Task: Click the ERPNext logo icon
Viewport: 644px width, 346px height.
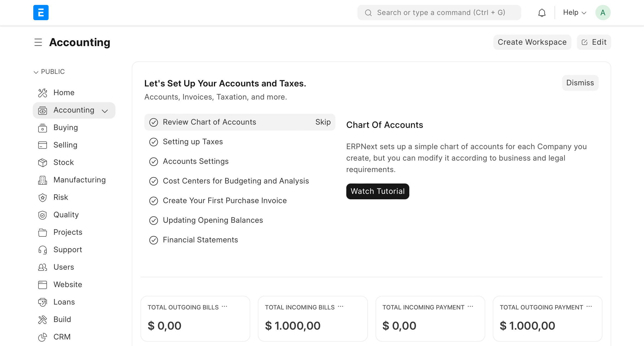Action: pos(41,12)
